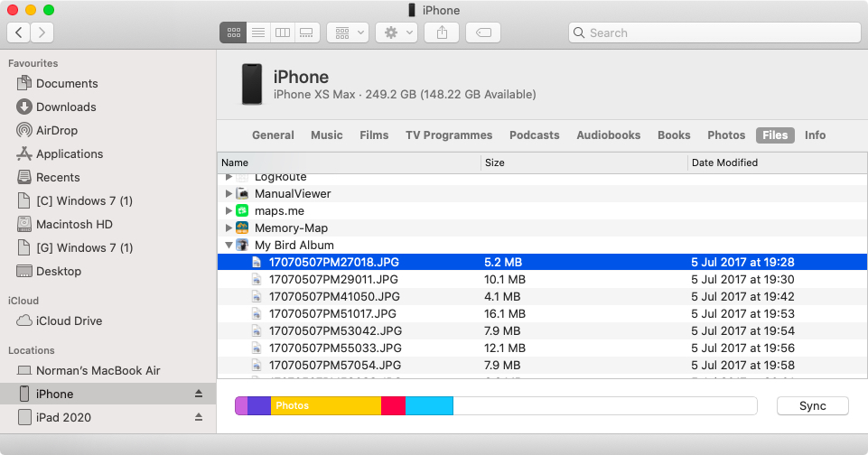Switch to gallery view icon
Screen dimensions: 868x455
(306, 32)
